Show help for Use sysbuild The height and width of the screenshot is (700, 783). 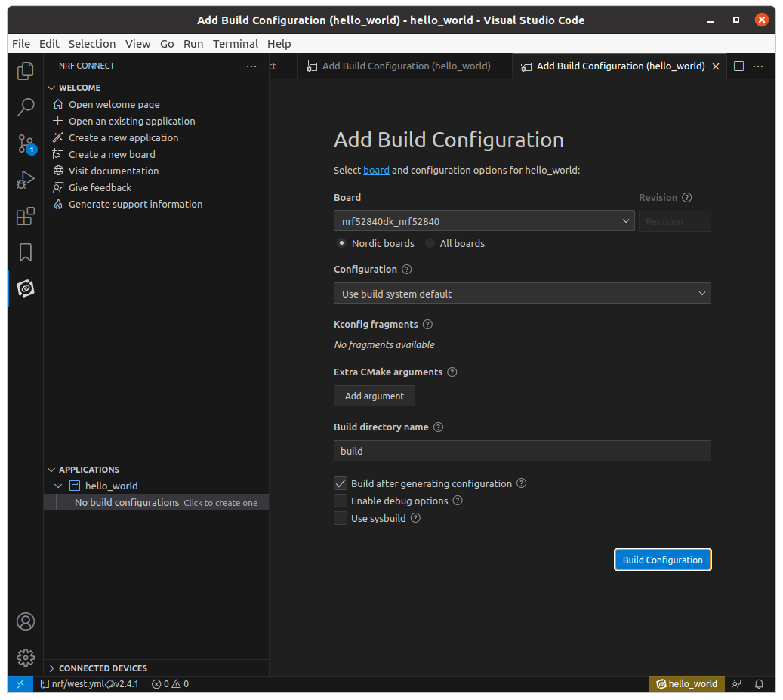pyautogui.click(x=415, y=518)
